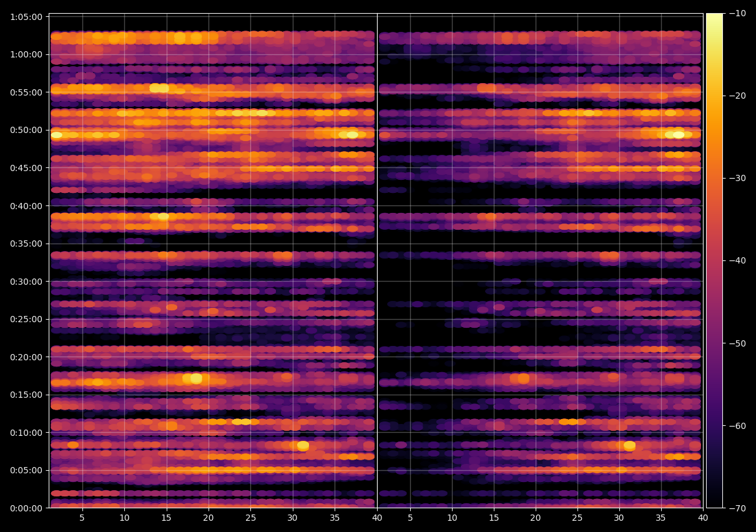Click the −20 colorbar tick label
756x532 pixels.
click(x=737, y=96)
